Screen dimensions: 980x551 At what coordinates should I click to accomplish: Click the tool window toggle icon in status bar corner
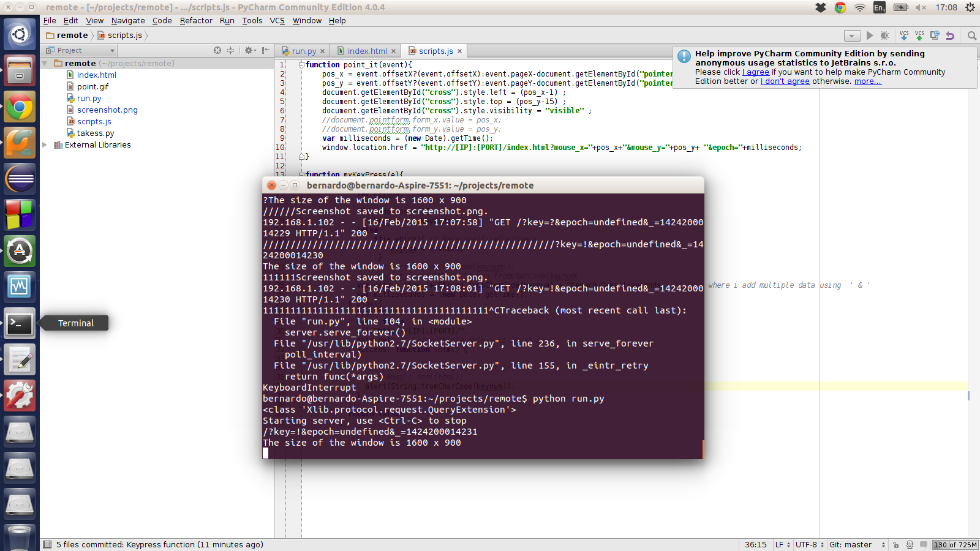click(x=47, y=544)
